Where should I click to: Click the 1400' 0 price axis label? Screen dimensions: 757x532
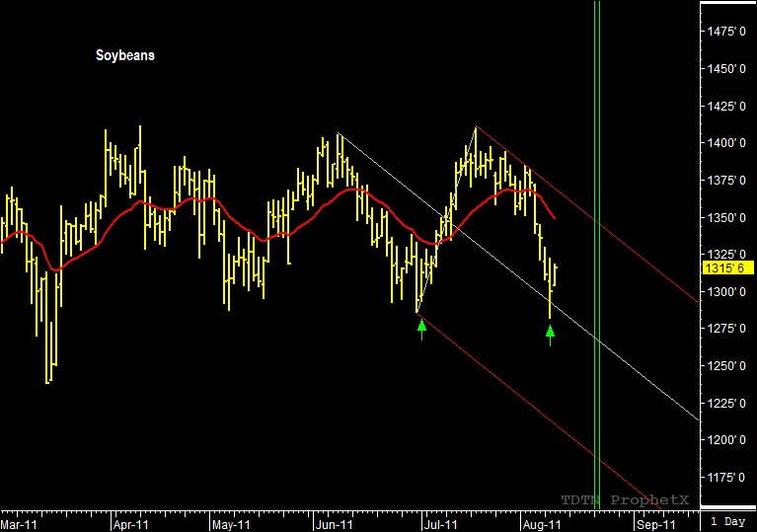pos(726,143)
